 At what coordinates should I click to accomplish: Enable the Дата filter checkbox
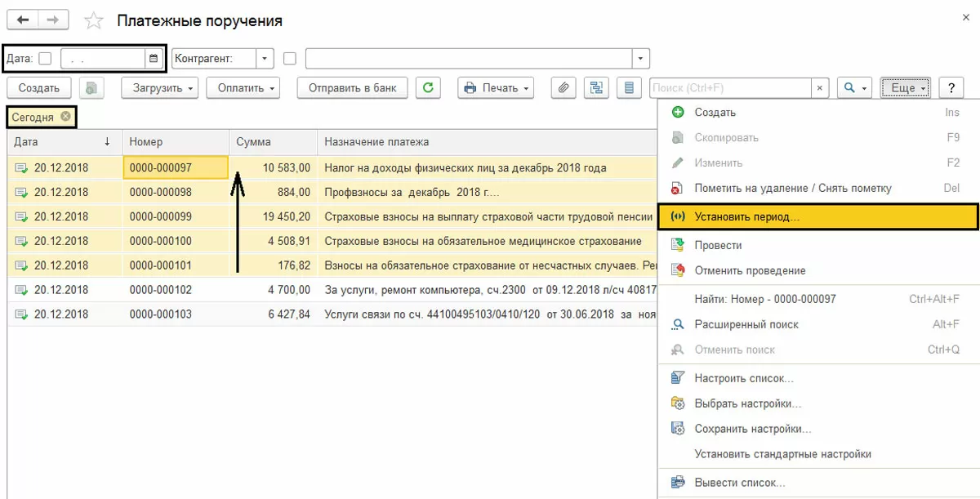[45, 59]
